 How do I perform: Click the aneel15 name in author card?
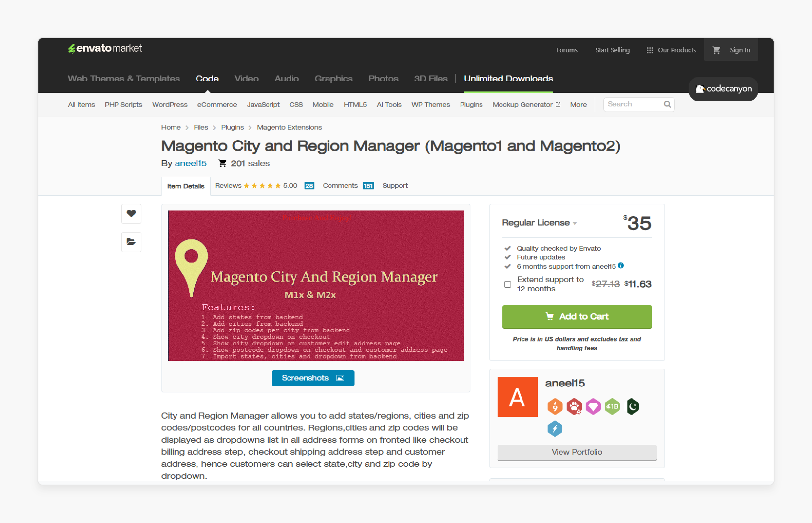[x=565, y=383]
